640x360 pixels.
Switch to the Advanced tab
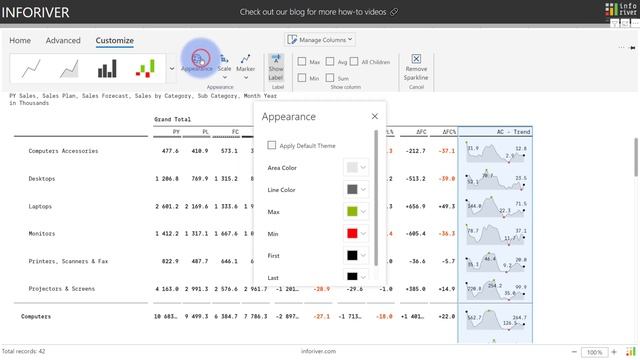(x=63, y=40)
